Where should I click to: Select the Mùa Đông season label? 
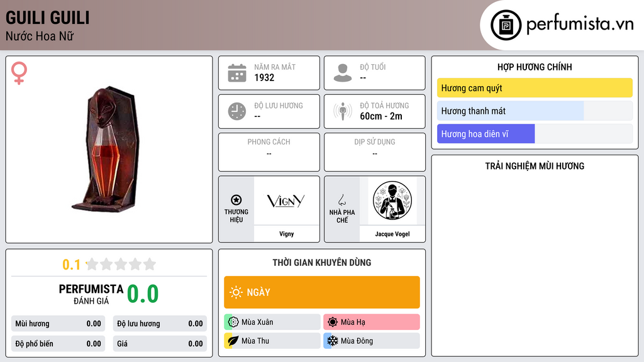pos(357,341)
